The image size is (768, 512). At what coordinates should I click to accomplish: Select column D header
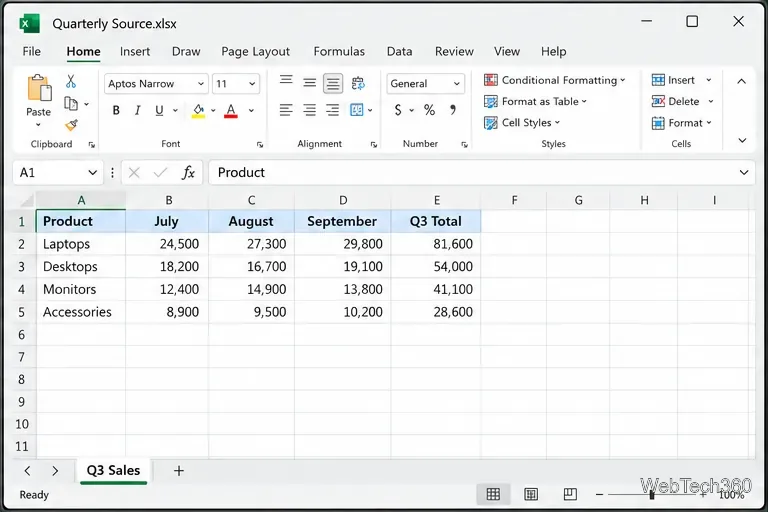coord(343,200)
